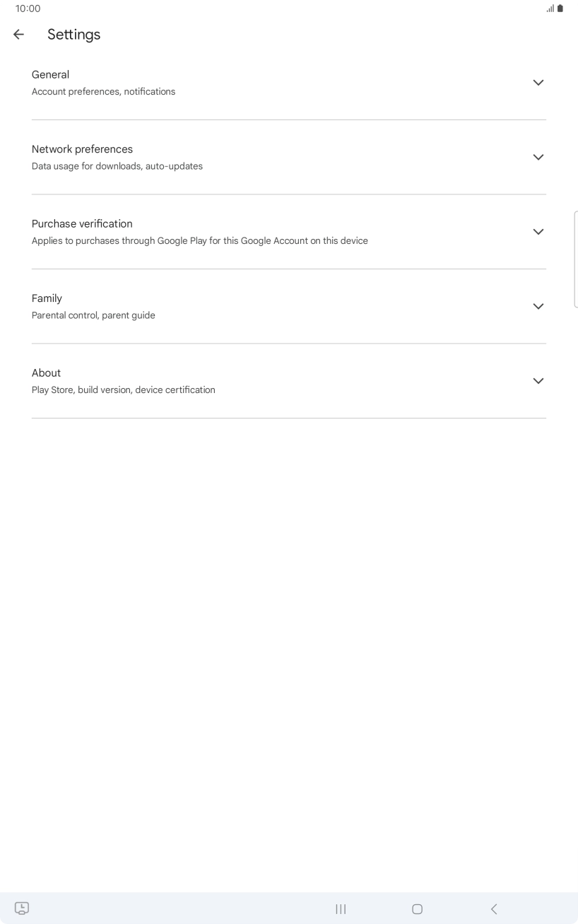Image resolution: width=578 pixels, height=924 pixels.
Task: Tap the battery status icon
Action: click(x=560, y=8)
